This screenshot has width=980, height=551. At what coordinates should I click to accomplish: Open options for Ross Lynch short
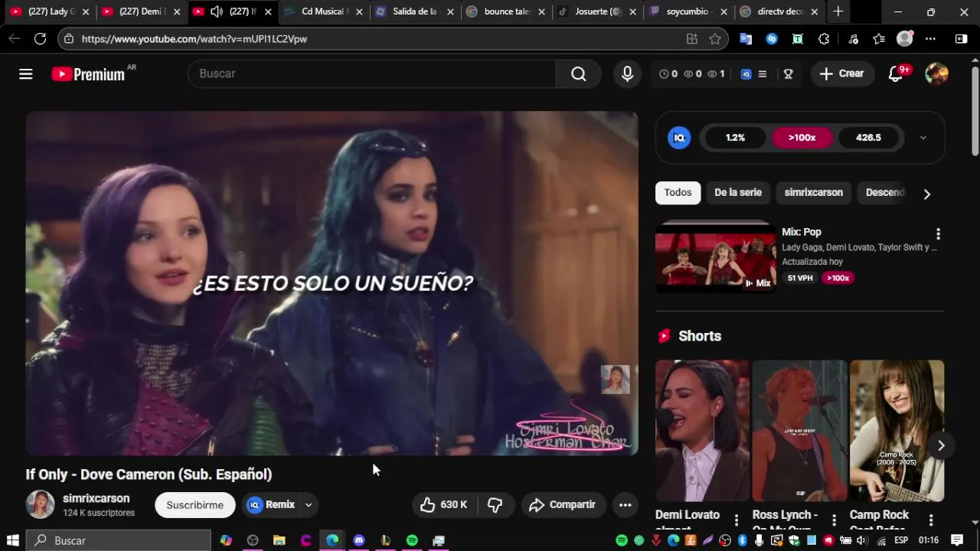point(835,520)
